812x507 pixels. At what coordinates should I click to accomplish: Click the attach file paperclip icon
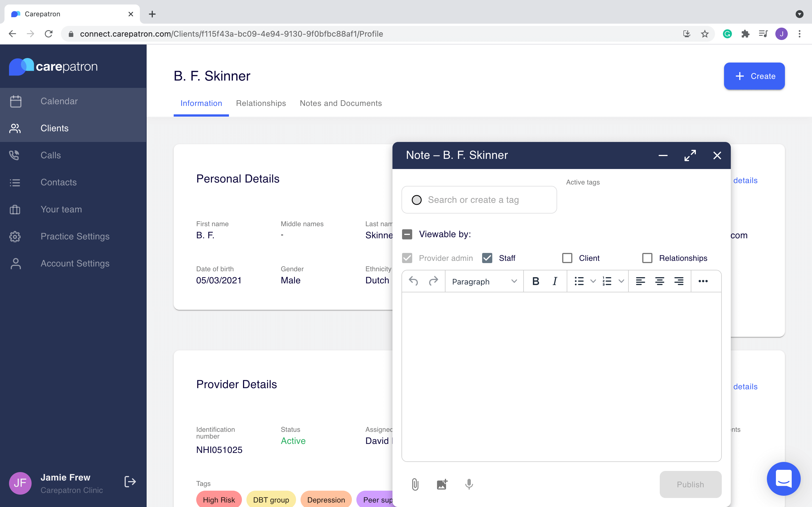tap(415, 484)
